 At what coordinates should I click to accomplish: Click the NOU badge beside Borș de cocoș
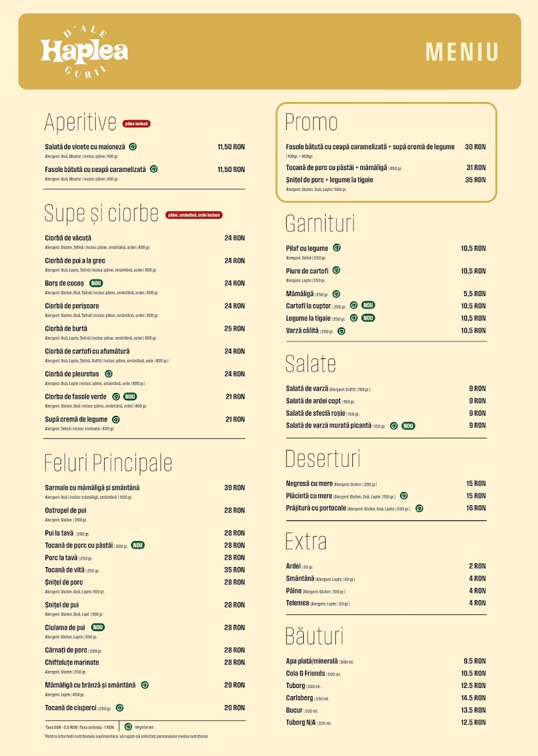[x=96, y=283]
